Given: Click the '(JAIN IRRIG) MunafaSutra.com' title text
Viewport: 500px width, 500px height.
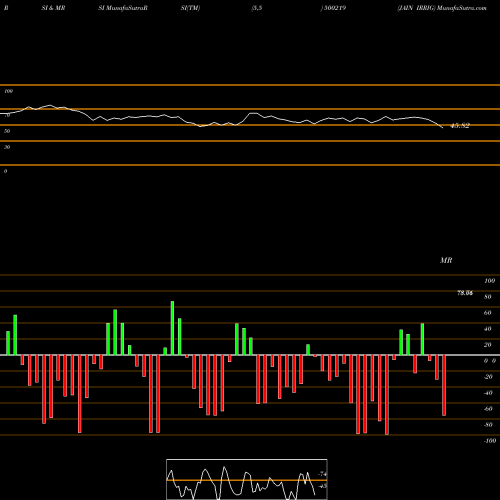Looking at the screenshot, I should point(442,8).
